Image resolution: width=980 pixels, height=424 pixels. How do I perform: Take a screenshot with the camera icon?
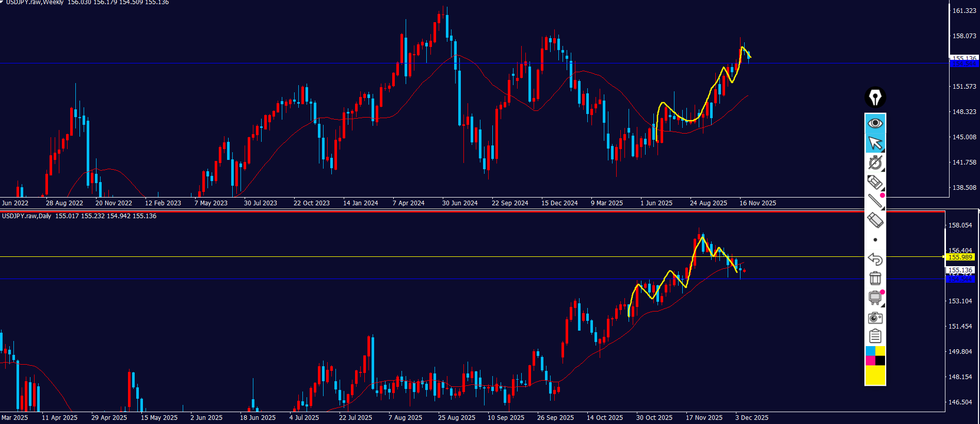pos(875,317)
